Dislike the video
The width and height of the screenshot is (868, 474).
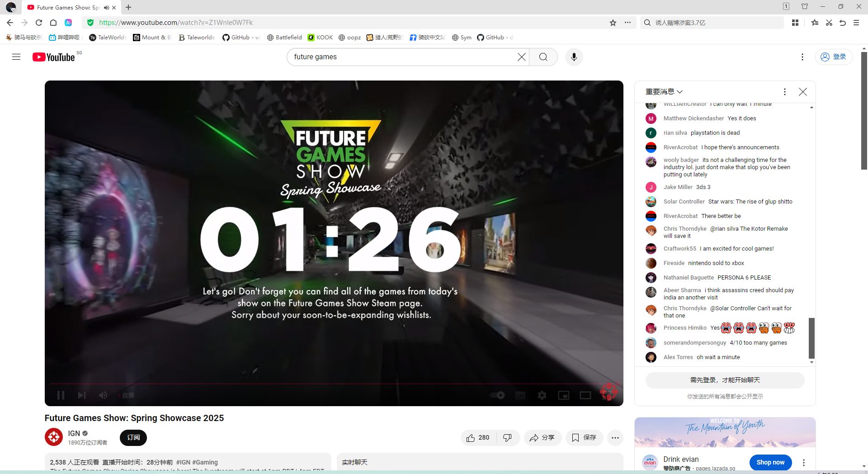tap(508, 438)
